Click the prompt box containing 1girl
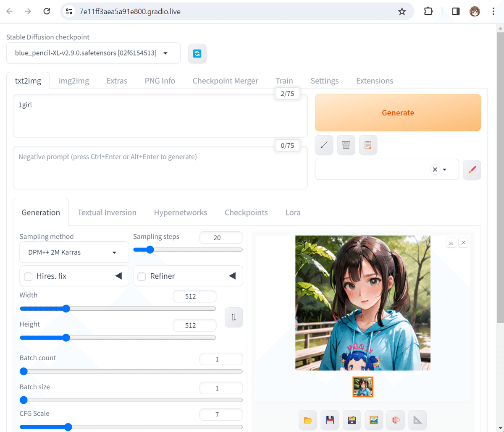The width and height of the screenshot is (504, 432). click(x=160, y=116)
